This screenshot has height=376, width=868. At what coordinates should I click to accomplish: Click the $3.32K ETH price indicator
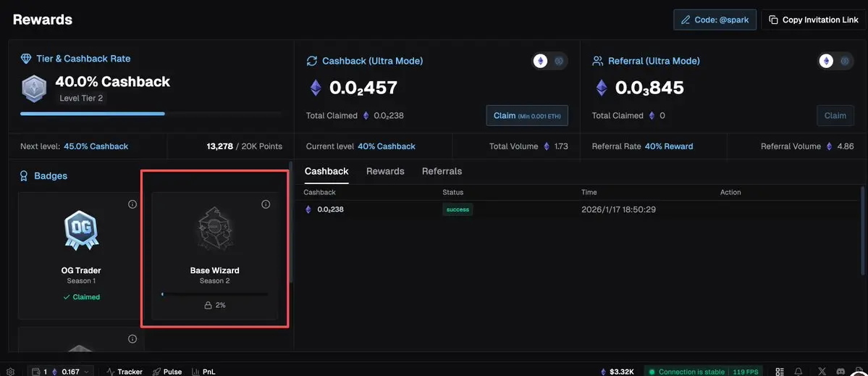[618, 372]
